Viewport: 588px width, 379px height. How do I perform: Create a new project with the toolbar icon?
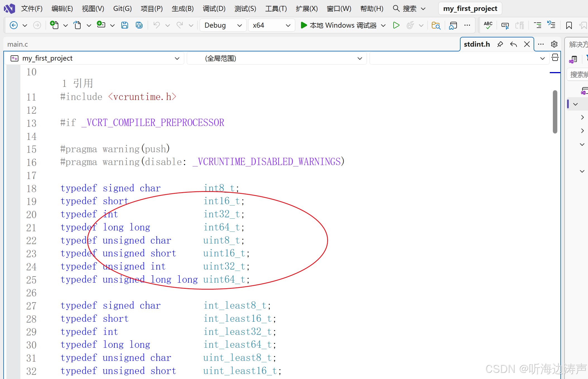54,25
